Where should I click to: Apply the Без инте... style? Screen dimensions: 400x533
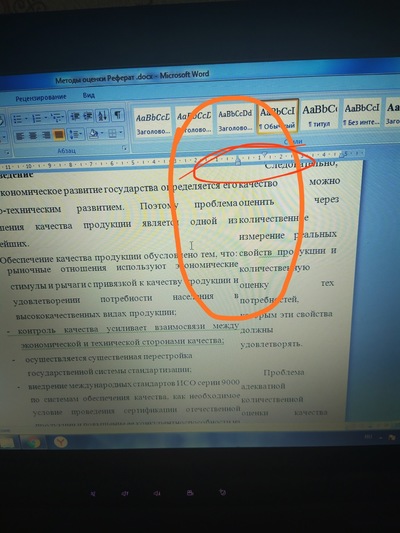coord(361,114)
